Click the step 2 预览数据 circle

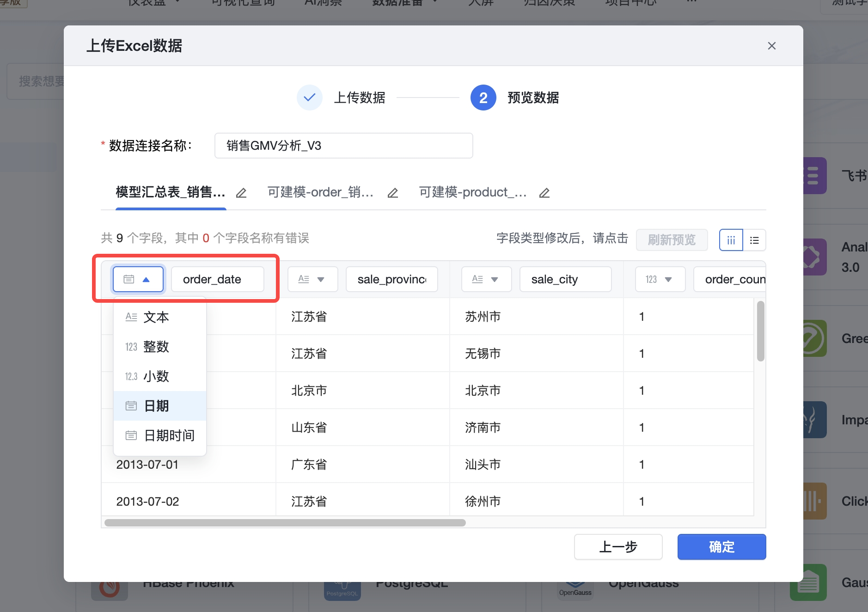483,98
